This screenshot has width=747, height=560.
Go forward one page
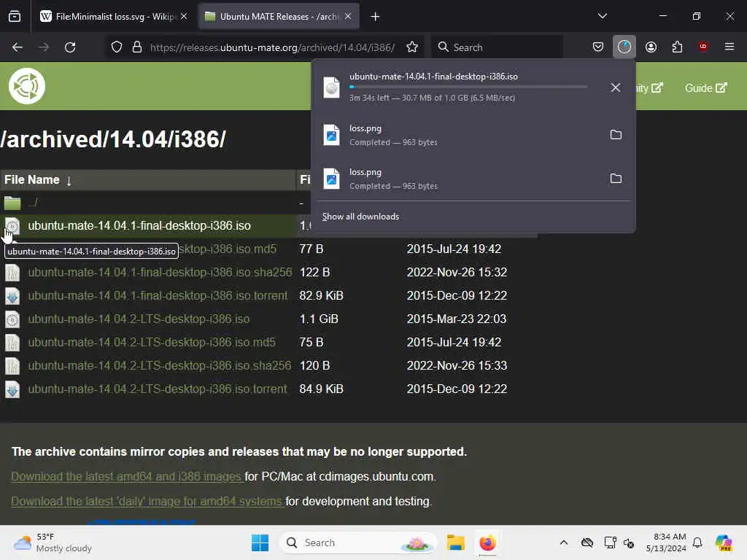[x=44, y=47]
